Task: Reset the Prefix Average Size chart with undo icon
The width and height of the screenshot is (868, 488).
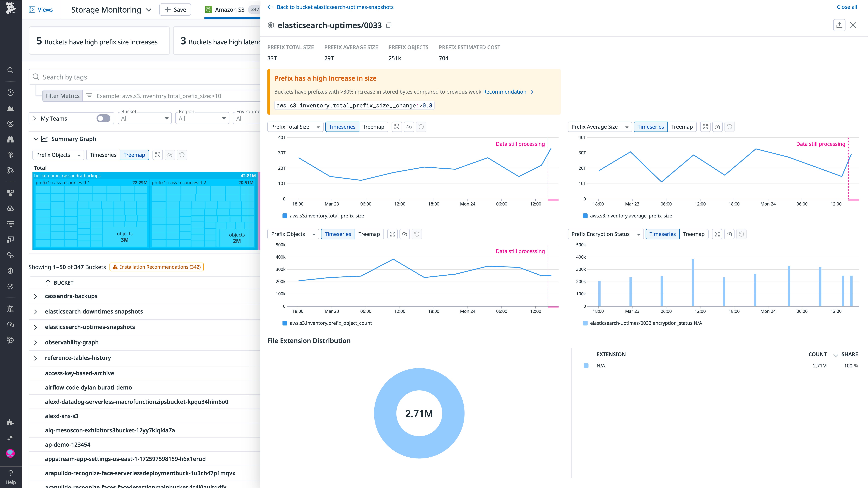Action: click(729, 127)
